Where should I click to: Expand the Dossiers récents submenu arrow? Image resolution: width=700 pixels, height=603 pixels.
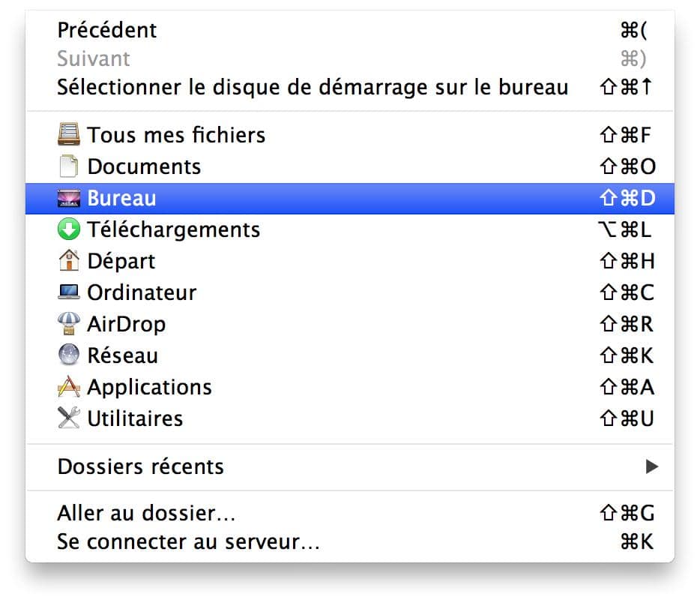[x=652, y=466]
